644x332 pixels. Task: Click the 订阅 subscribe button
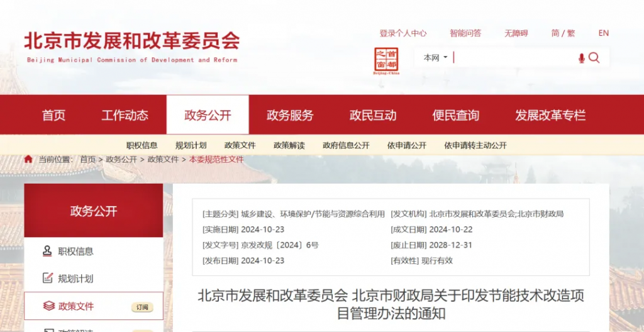point(142,307)
